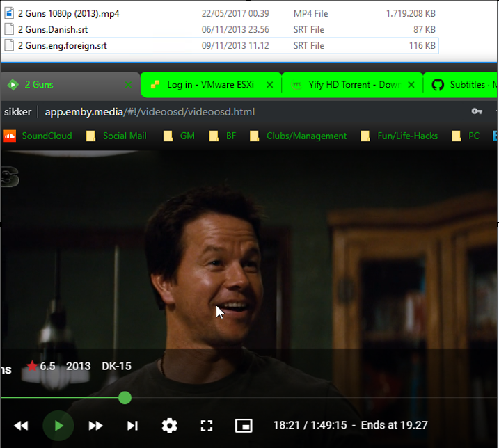Click the blank file icon of 2 Guns.Danish.srt
Screen dimensions: 499x448
click(9, 29)
